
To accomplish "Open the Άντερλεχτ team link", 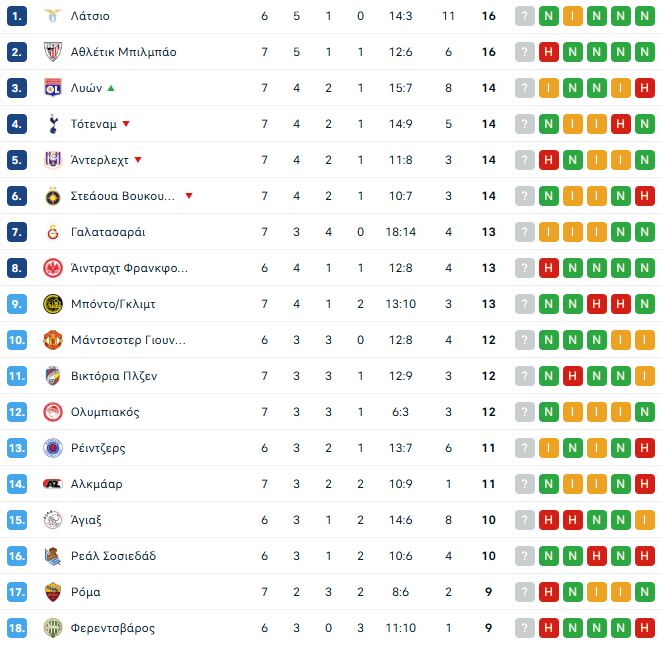I will point(100,160).
